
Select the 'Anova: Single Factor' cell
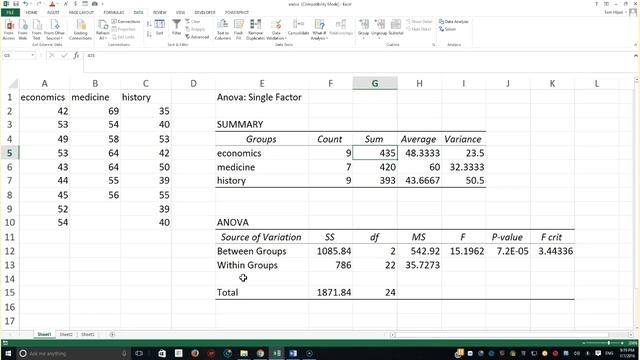pyautogui.click(x=262, y=97)
